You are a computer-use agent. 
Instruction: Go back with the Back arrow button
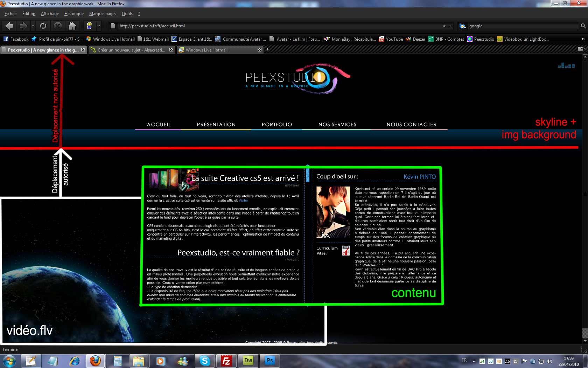(9, 26)
